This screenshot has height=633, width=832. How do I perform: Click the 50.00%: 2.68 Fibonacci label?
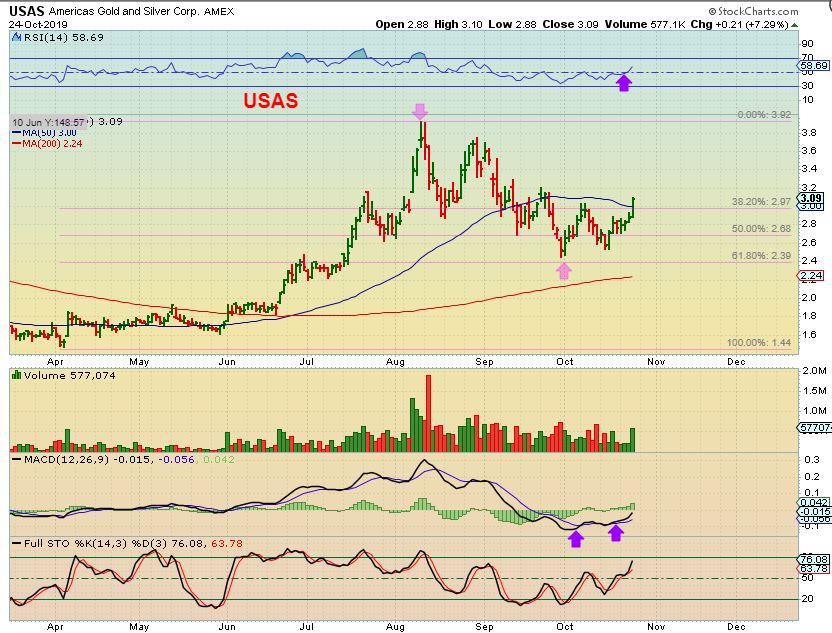click(761, 229)
